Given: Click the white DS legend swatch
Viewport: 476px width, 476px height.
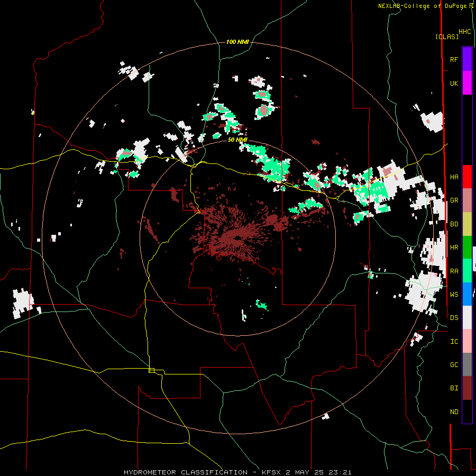Looking at the screenshot, I should (467, 317).
